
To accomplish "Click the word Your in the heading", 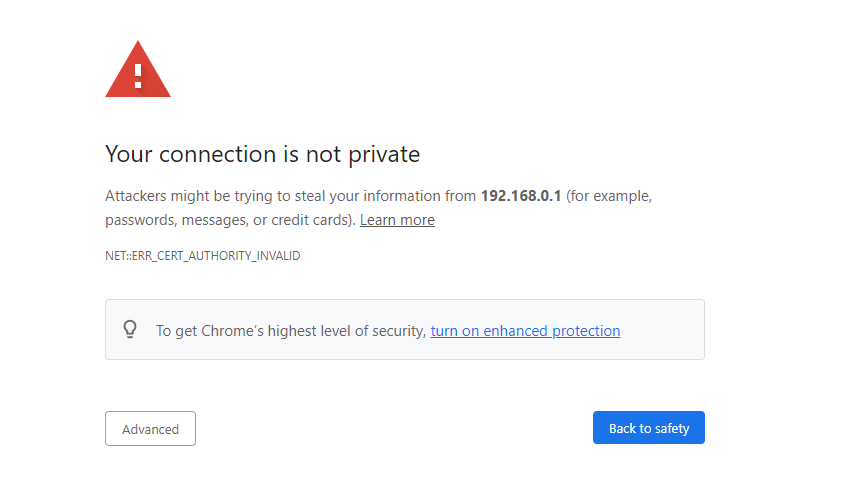I will coord(128,154).
